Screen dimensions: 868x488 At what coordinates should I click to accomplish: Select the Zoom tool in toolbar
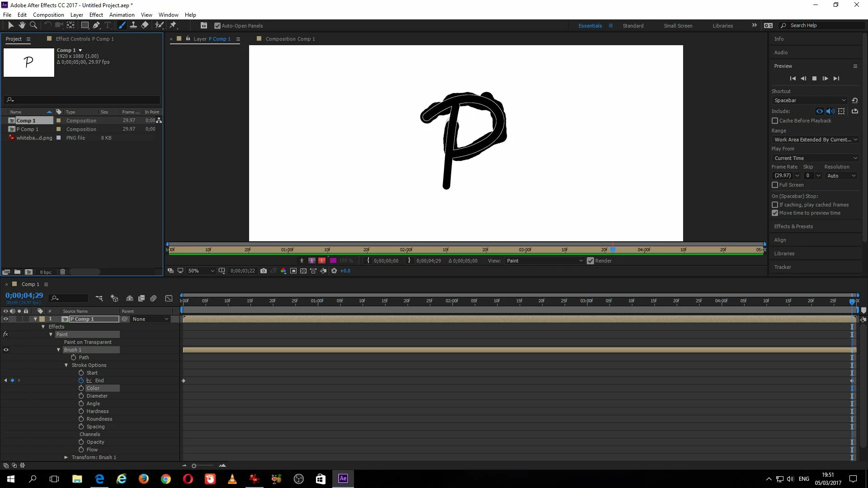click(x=33, y=25)
